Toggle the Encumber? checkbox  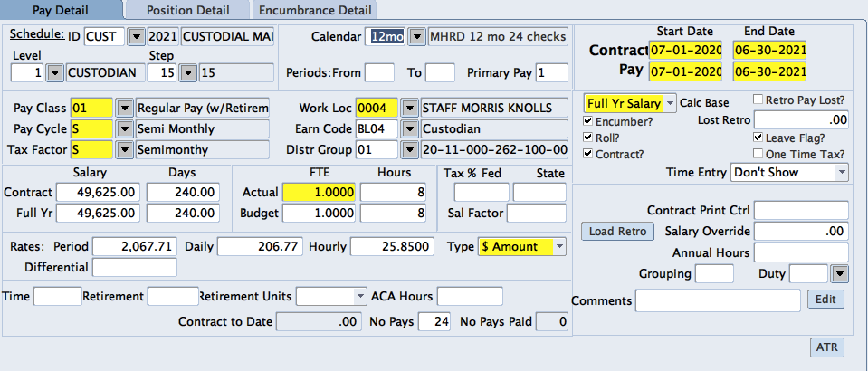coord(589,120)
